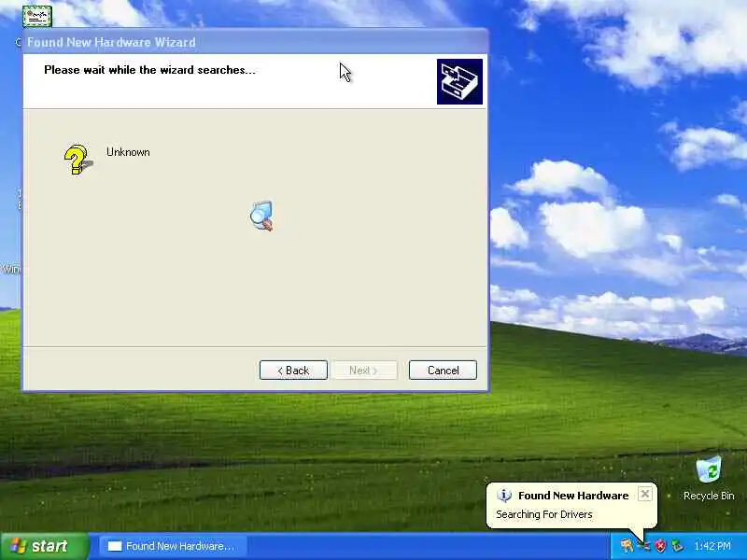
Task: Click the 1:42 PM taskbar clock
Action: [x=712, y=546]
